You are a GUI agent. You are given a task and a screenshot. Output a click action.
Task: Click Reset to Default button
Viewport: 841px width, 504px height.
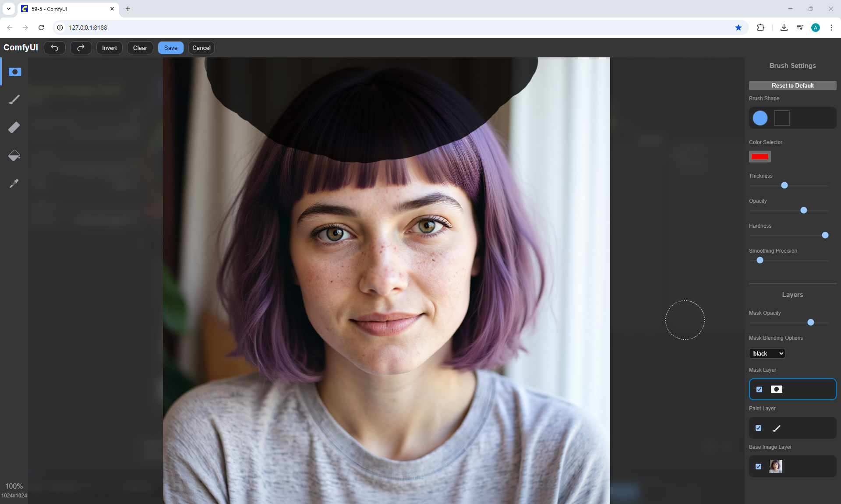pyautogui.click(x=792, y=85)
